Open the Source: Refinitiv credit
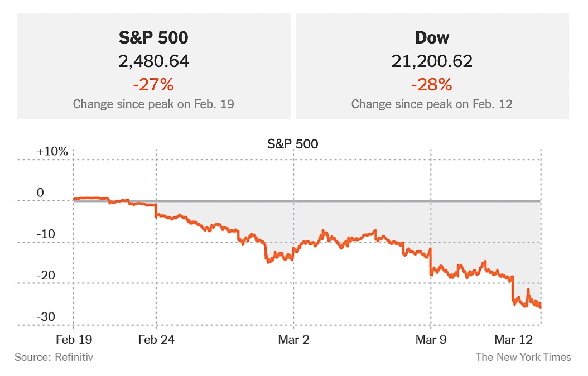The image size is (588, 376). 54,357
